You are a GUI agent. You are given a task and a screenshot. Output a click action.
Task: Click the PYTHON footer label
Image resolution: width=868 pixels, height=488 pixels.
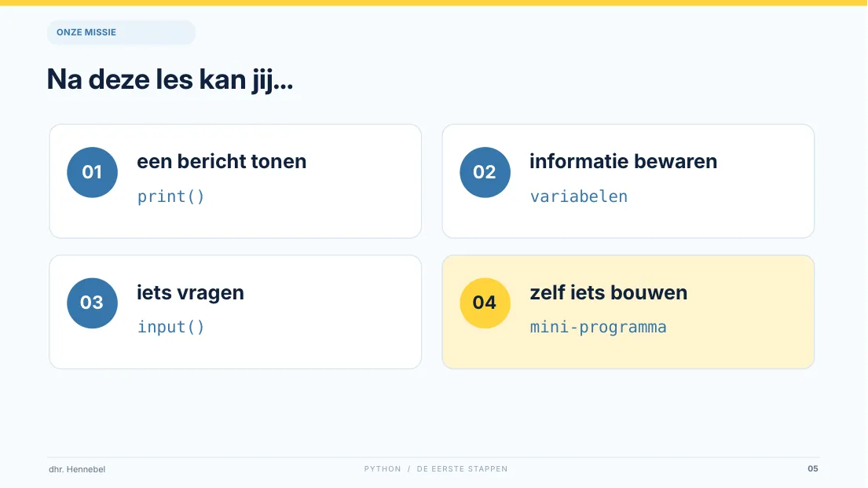(383, 468)
